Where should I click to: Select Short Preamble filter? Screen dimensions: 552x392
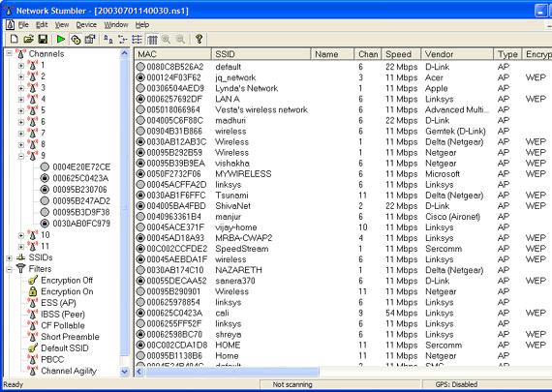coord(70,337)
